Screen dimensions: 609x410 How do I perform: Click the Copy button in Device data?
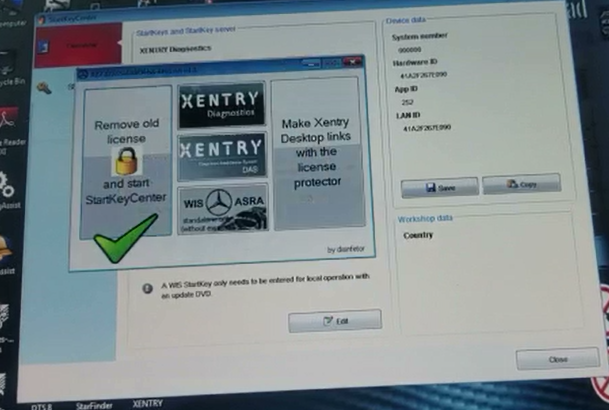tap(522, 184)
